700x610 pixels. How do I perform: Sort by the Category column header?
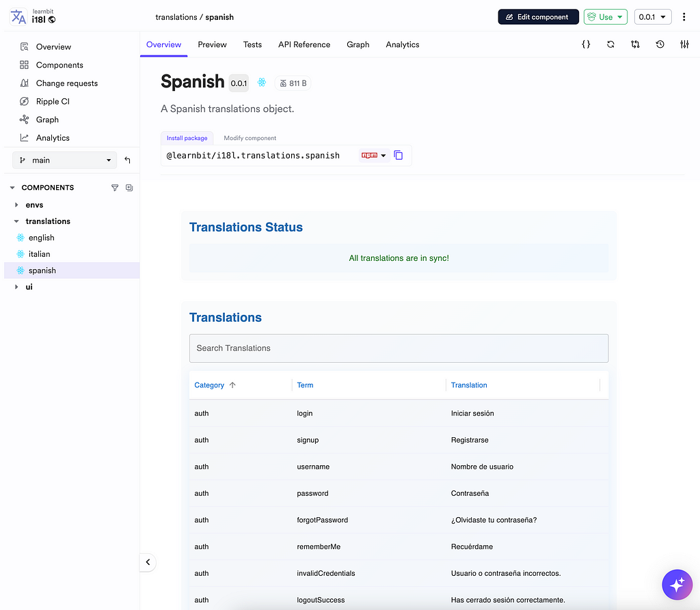(x=209, y=385)
